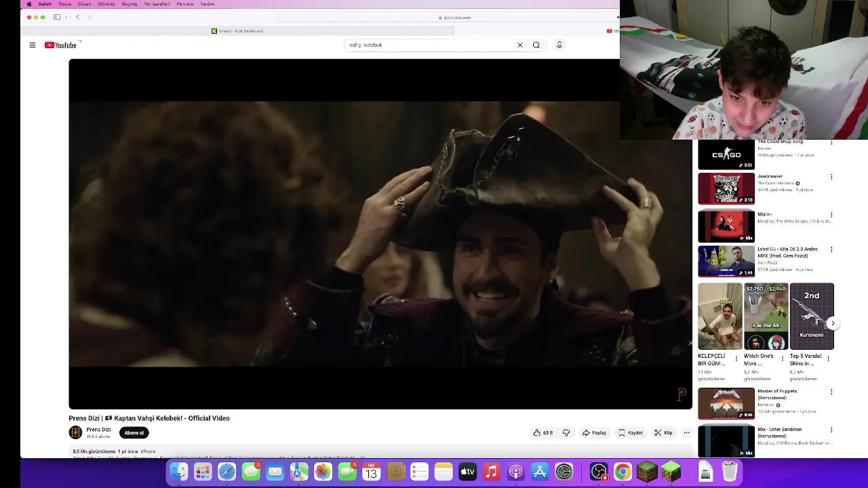Show next Shorts with the right chevron
868x488 pixels.
pos(832,323)
